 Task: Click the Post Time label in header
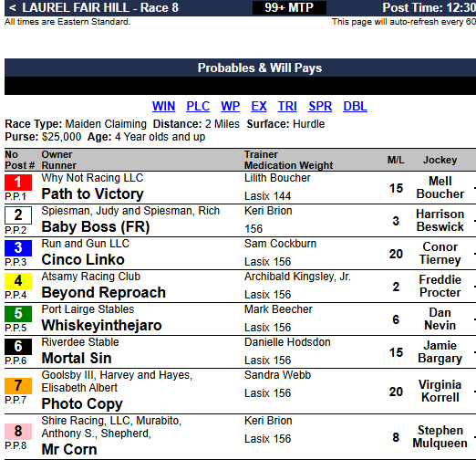pos(429,7)
